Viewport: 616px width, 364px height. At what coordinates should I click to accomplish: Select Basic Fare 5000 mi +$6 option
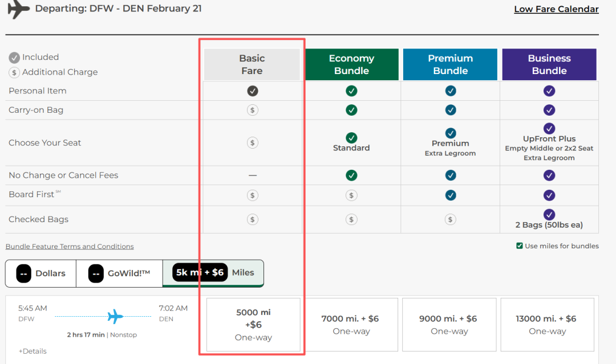pyautogui.click(x=253, y=325)
